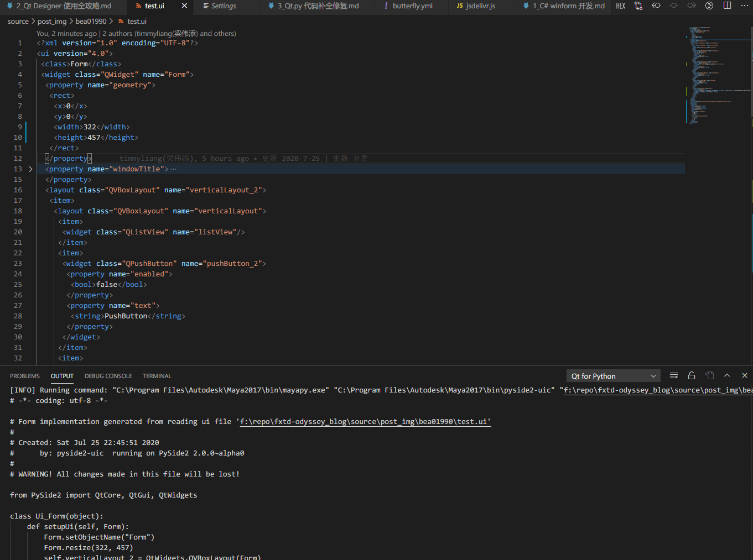Screen dimensions: 753x560
Task: Open the Qt for Python output channel dropdown
Action: (x=614, y=376)
